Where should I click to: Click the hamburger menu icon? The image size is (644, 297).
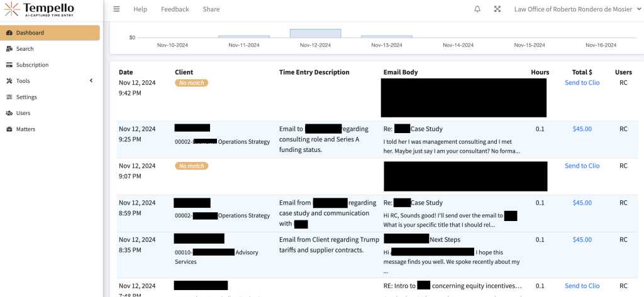[x=116, y=9]
